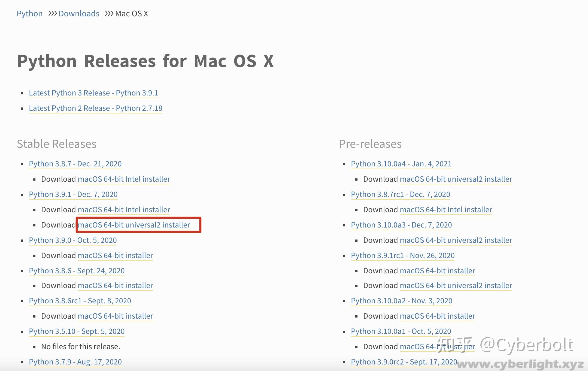588x371 pixels.
Task: Open the Python 3.9.1 release page
Action: coord(73,194)
